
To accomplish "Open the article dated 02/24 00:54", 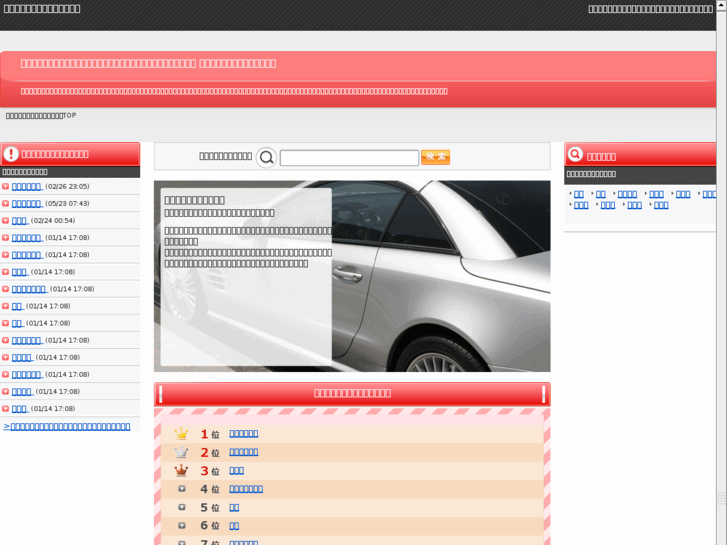I will pyautogui.click(x=20, y=221).
